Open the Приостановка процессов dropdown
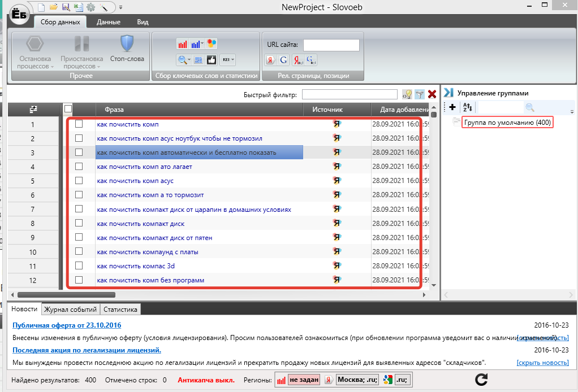 click(82, 51)
